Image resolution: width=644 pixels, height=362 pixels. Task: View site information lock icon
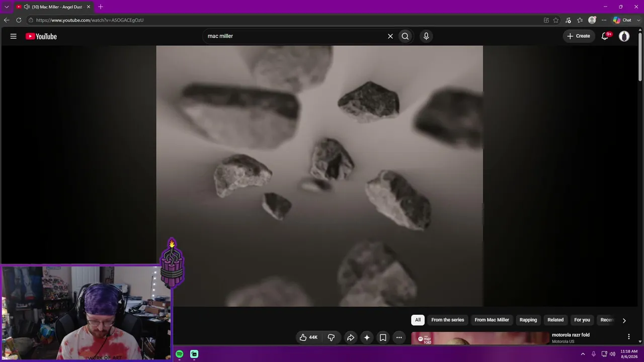click(31, 20)
